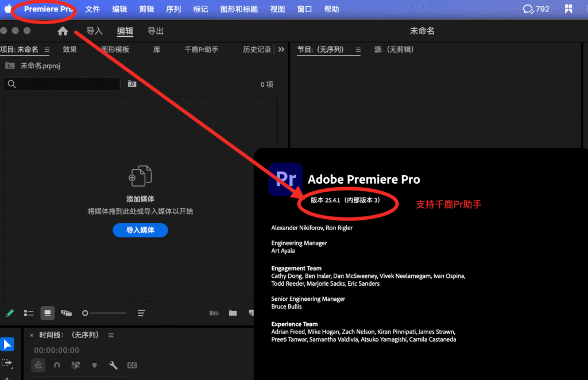
Task: Toggle the CC captions track button
Action: click(132, 365)
